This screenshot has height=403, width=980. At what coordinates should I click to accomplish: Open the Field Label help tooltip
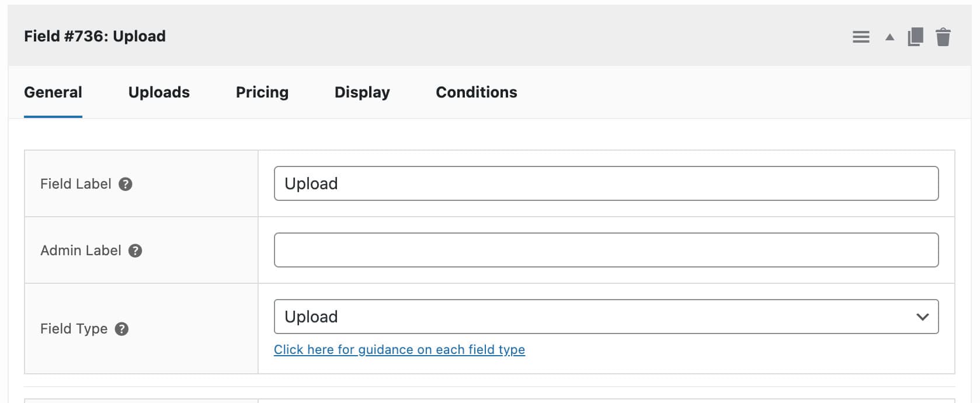click(126, 183)
